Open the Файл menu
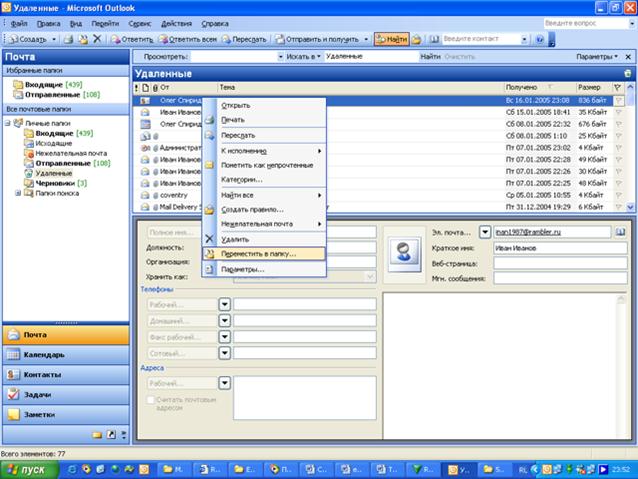This screenshot has width=638, height=479. click(19, 24)
